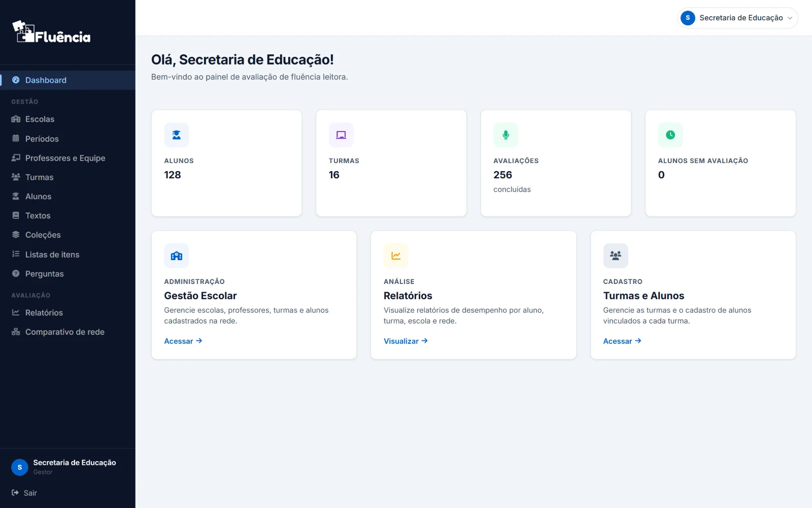Click the Listas de itens list icon

click(16, 254)
